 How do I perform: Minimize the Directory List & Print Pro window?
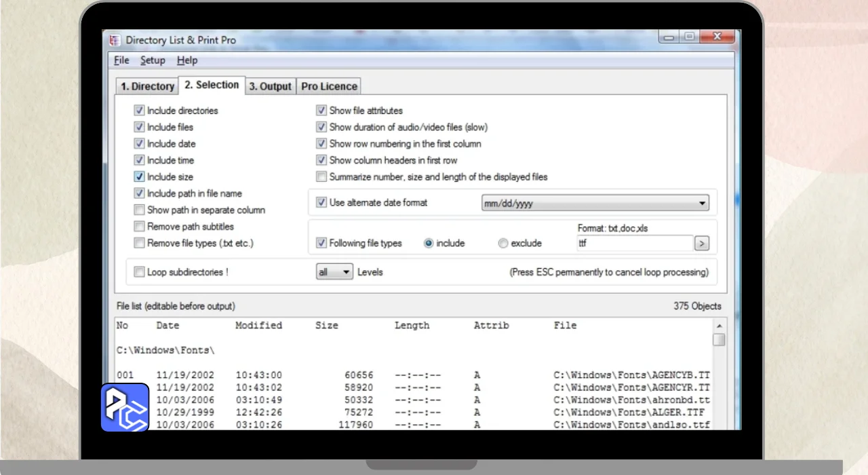tap(669, 38)
